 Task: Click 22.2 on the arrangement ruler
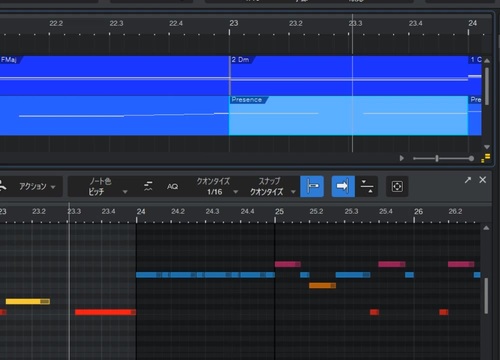(x=56, y=23)
